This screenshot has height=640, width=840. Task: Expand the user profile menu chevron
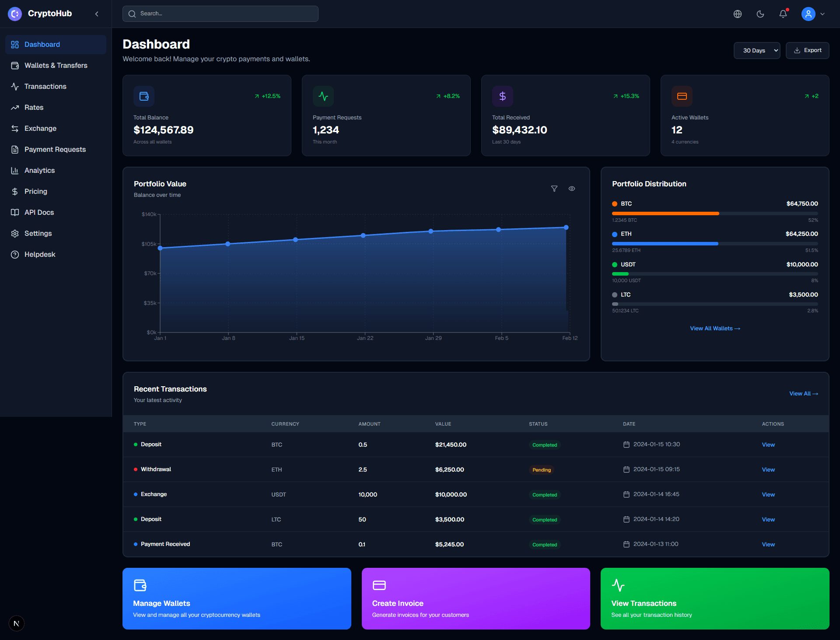(x=822, y=14)
